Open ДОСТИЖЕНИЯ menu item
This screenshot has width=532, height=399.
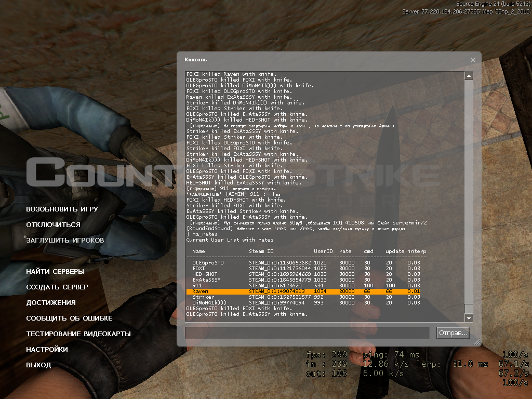(51, 303)
